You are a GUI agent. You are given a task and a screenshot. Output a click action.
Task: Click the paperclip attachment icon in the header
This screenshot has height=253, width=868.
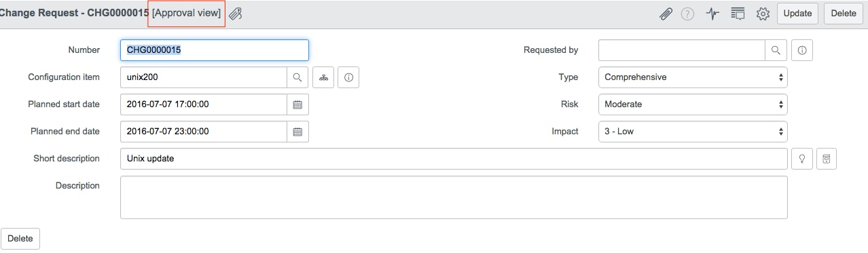[x=666, y=14]
